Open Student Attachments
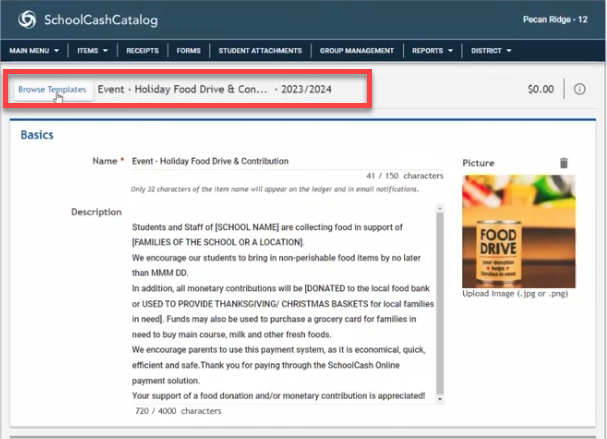The image size is (607, 439). click(x=260, y=51)
